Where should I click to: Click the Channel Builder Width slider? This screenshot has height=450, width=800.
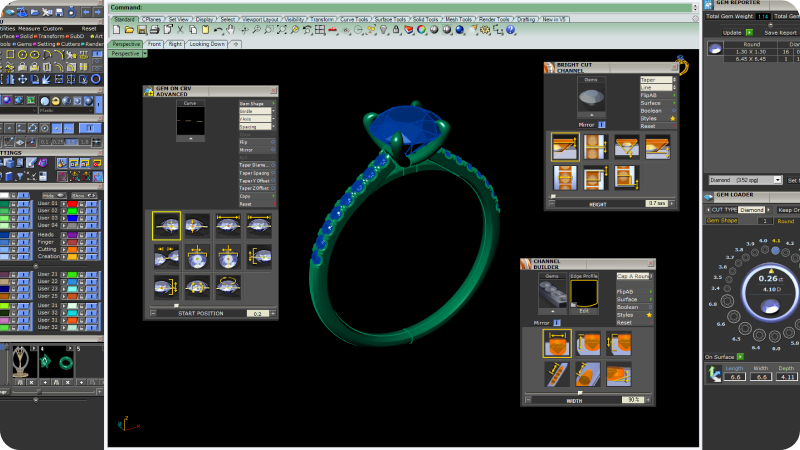[x=587, y=393]
